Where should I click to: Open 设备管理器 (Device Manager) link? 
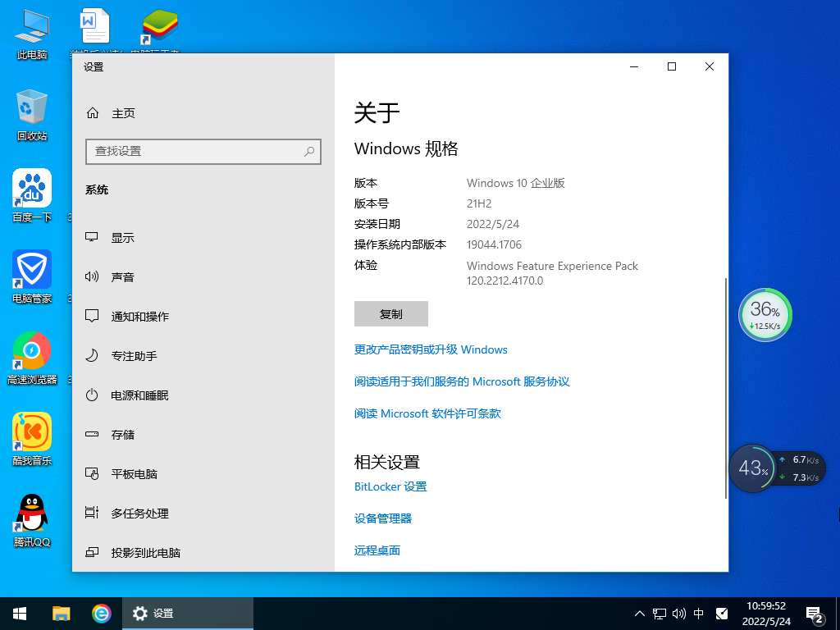pos(382,518)
